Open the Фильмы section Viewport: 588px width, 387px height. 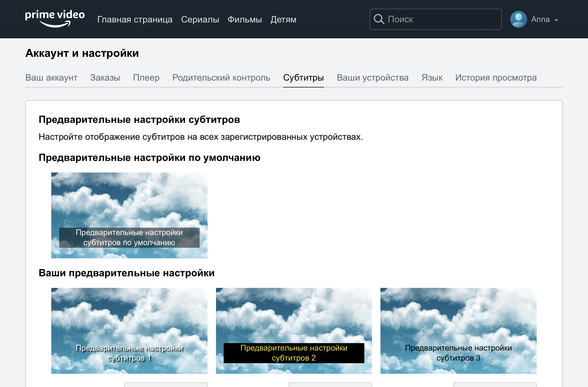(x=245, y=20)
